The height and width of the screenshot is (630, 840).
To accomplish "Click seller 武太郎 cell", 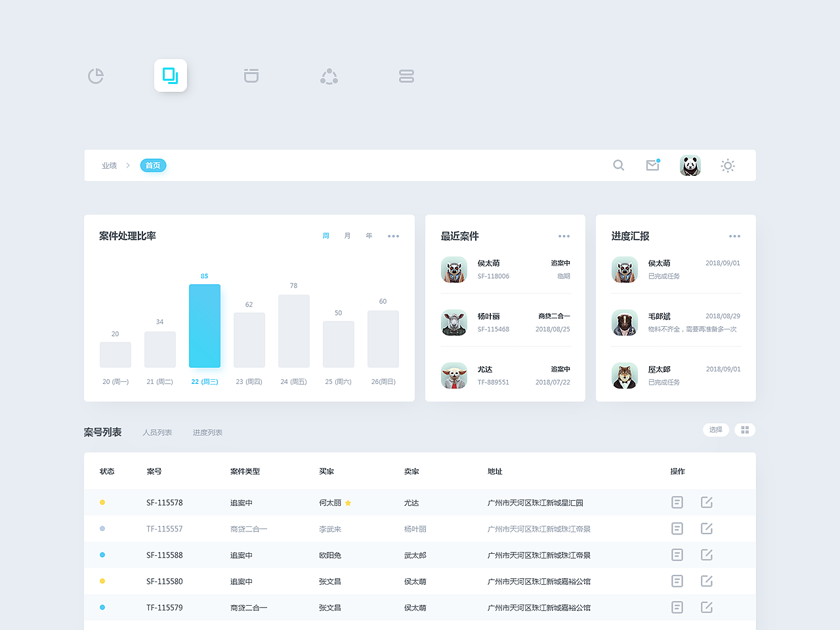I will point(415,555).
